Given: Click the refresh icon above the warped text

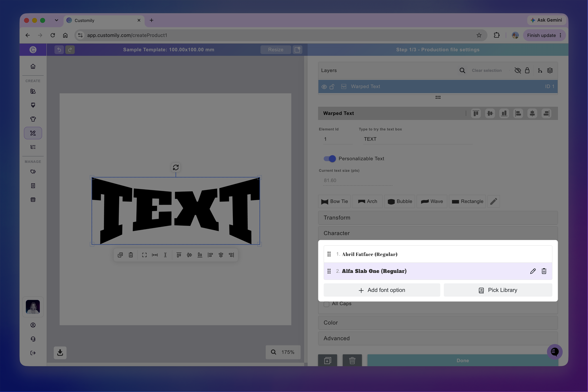Looking at the screenshot, I should click(x=176, y=167).
